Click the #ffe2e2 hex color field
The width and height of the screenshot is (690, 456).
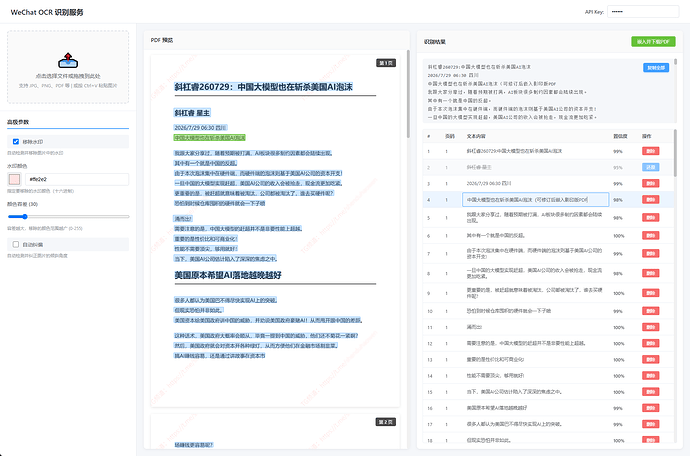point(77,179)
